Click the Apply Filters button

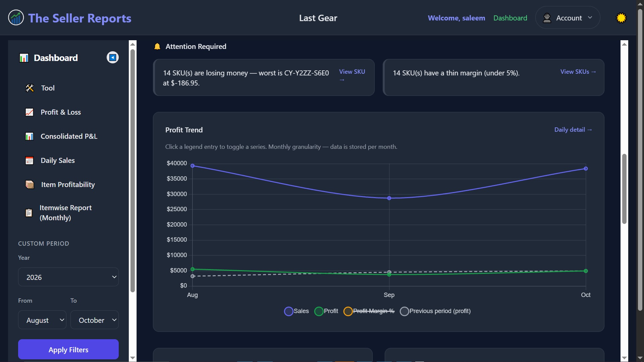(x=68, y=349)
